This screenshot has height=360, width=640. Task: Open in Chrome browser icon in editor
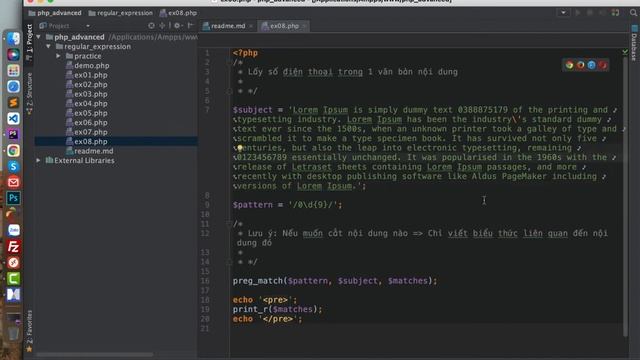coord(569,65)
